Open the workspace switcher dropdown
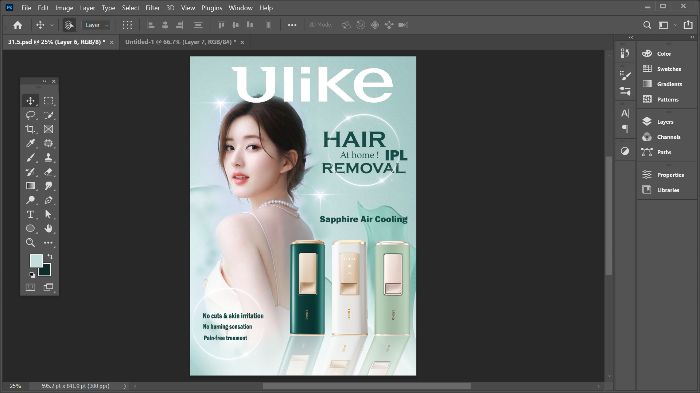Viewport: 700px width, 393px height. [x=666, y=25]
